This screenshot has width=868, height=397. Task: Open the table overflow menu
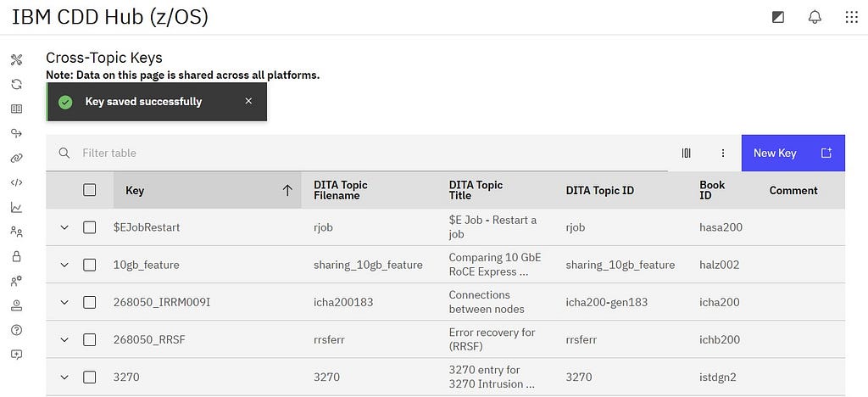coord(723,154)
